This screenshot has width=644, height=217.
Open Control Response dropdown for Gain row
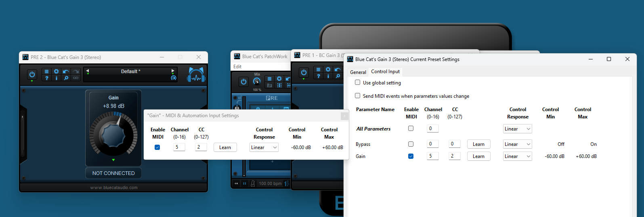(x=518, y=156)
